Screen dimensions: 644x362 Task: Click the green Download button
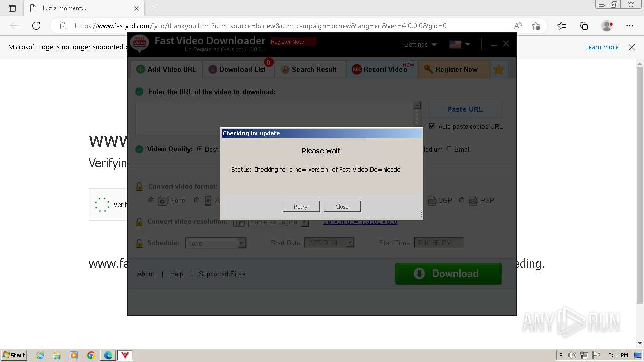coord(448,274)
